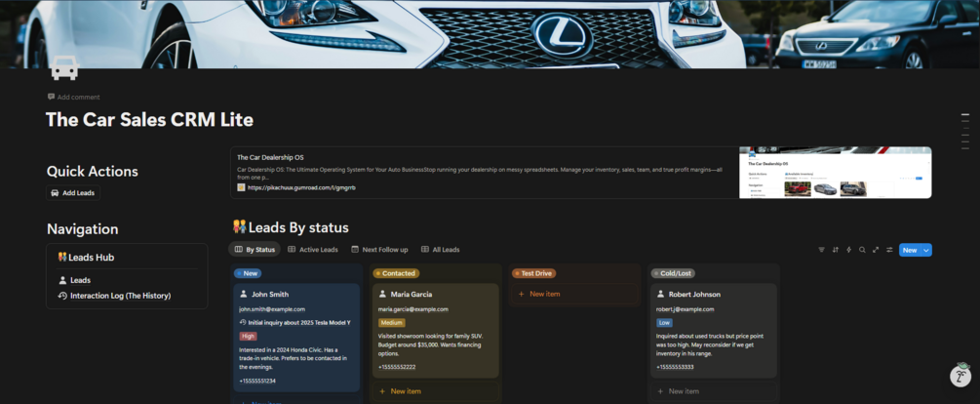The width and height of the screenshot is (980, 404).
Task: Add New item in Cold/Lost column
Action: 714,391
